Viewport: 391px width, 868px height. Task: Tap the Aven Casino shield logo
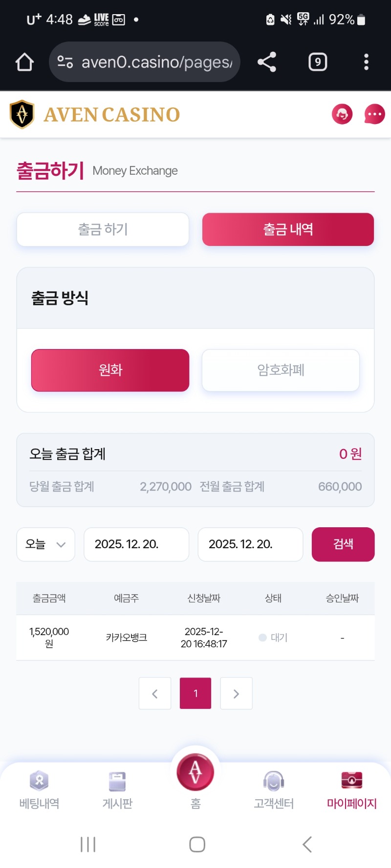tap(22, 114)
